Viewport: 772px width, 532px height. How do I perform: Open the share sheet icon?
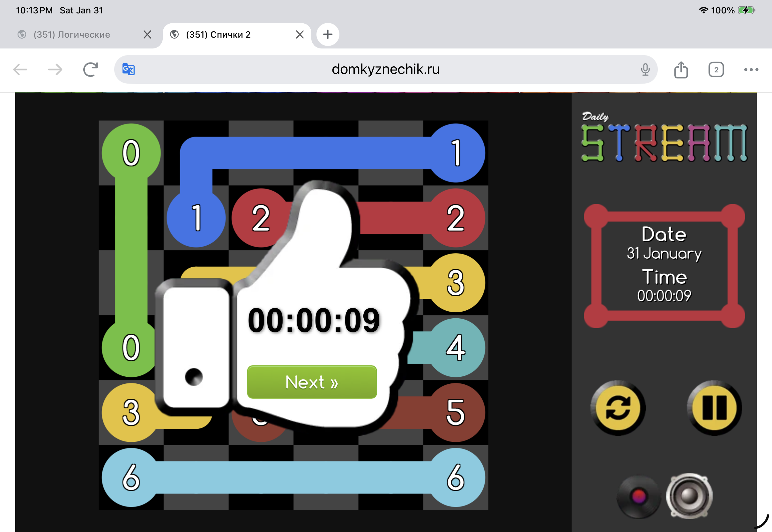[681, 69]
